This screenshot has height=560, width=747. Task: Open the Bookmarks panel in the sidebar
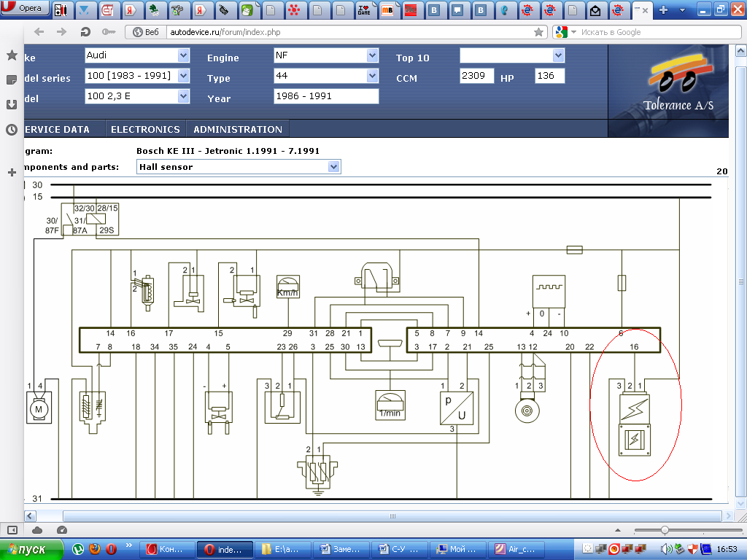tap(12, 55)
